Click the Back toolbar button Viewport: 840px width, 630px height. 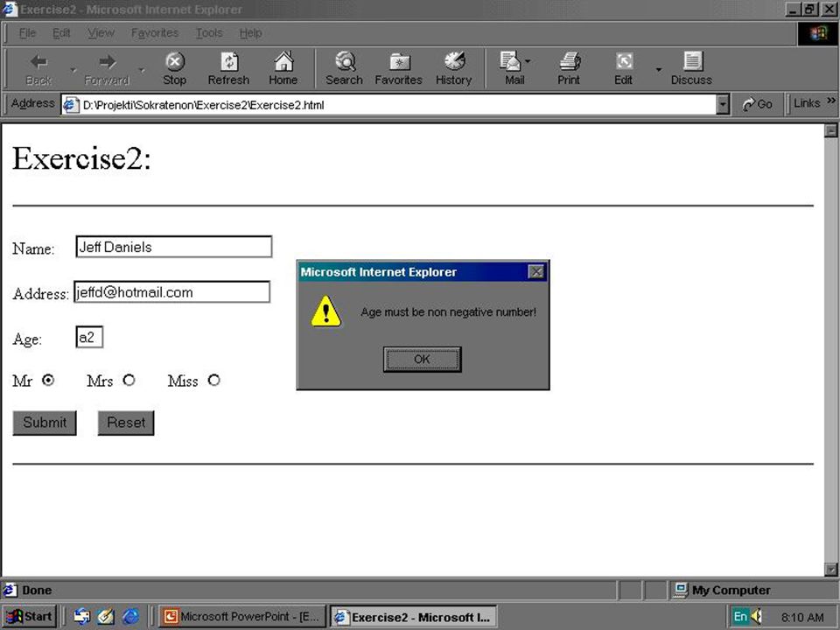tap(38, 69)
